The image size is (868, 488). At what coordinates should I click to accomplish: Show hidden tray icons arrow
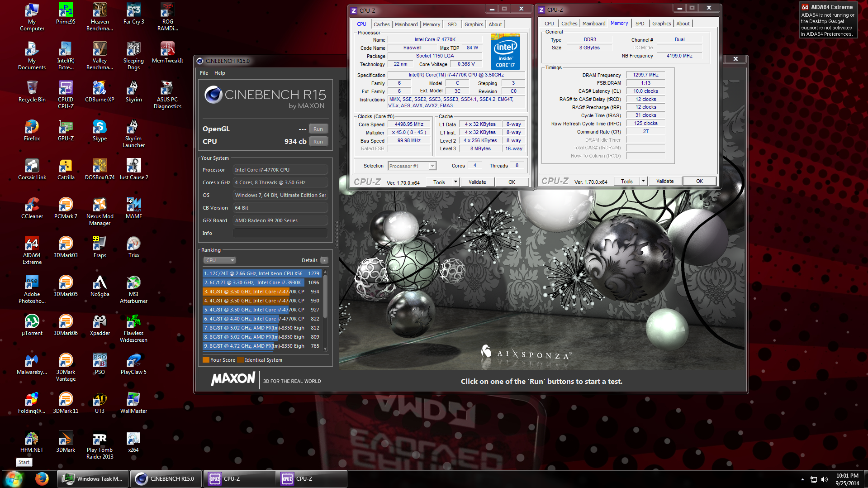tap(802, 479)
